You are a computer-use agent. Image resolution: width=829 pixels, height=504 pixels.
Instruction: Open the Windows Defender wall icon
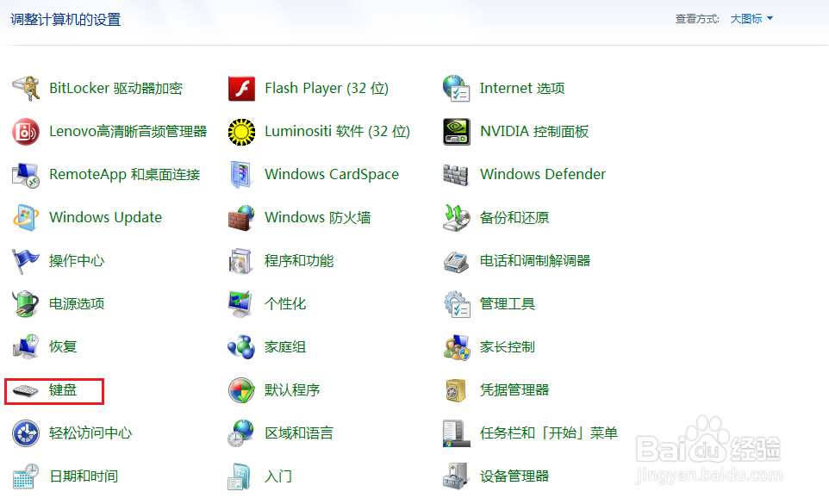[456, 175]
